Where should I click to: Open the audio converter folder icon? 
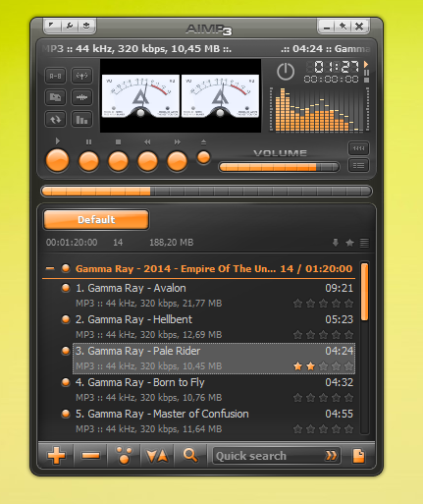click(55, 97)
